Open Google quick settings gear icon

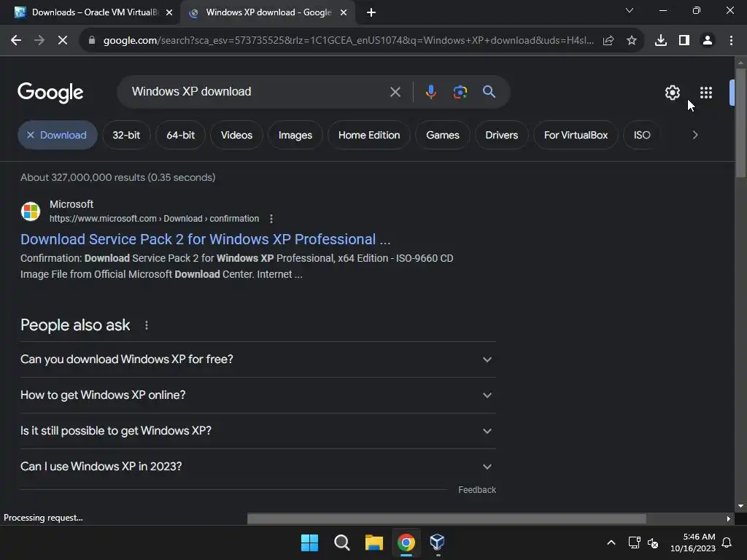coord(672,93)
